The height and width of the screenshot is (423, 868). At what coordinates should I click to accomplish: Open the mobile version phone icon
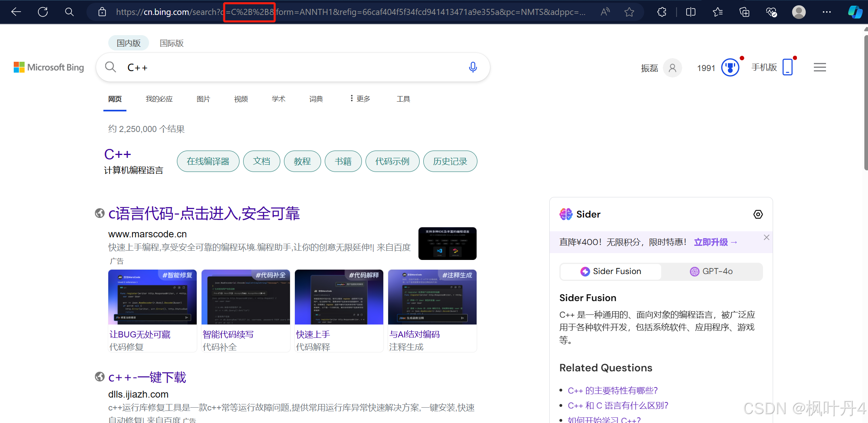pos(788,67)
